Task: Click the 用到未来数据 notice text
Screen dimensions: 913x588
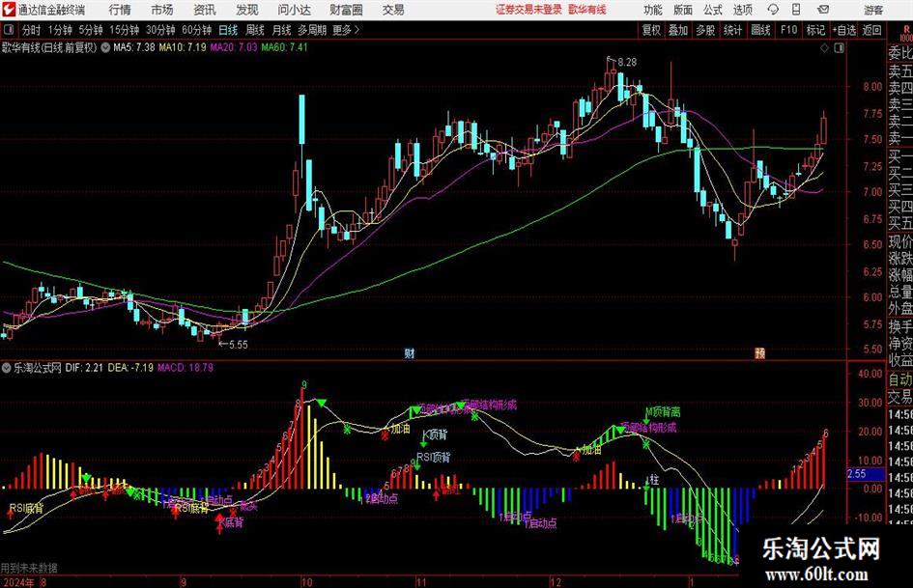Action: pos(29,568)
